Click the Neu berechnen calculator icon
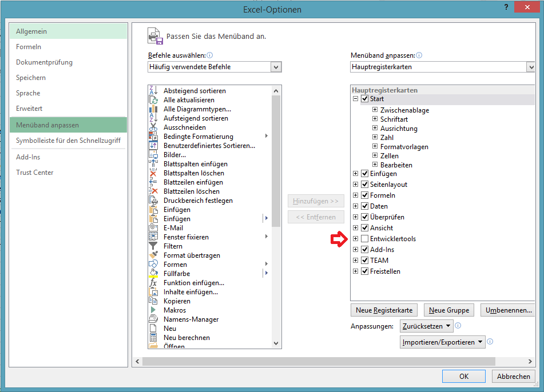 tap(153, 338)
